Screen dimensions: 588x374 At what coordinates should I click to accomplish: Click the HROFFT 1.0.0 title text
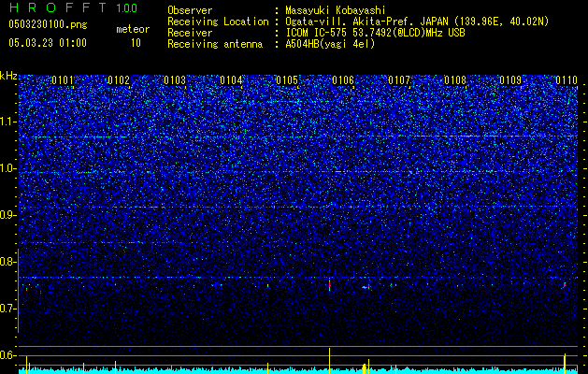pyautogui.click(x=73, y=7)
